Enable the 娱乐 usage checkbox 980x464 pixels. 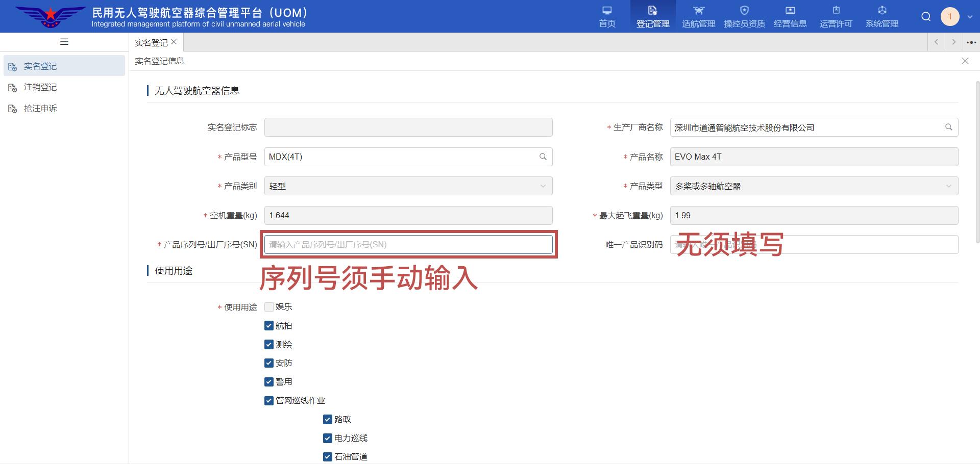pos(269,307)
